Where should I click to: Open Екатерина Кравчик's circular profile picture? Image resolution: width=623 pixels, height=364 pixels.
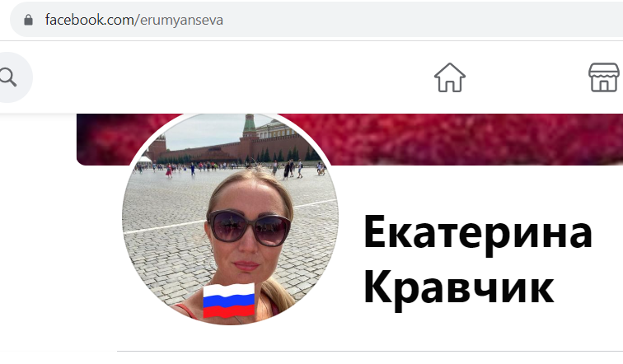(x=230, y=218)
